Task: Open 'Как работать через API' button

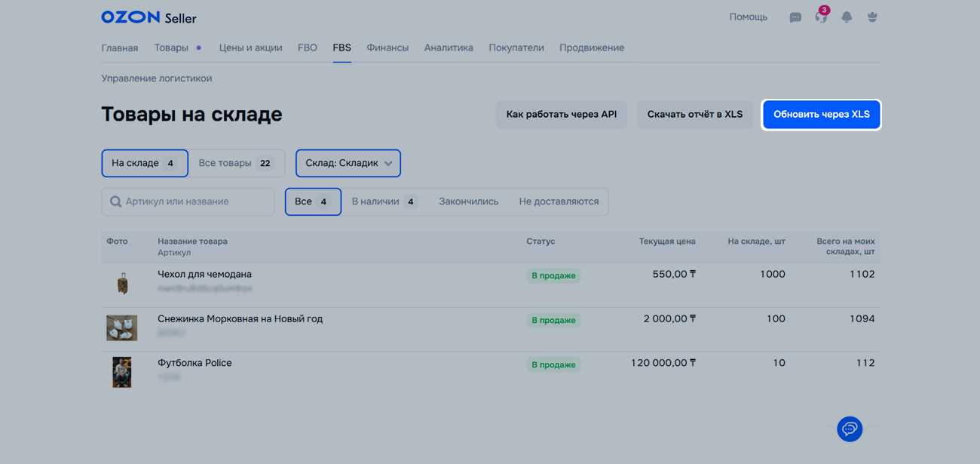Action: click(561, 115)
